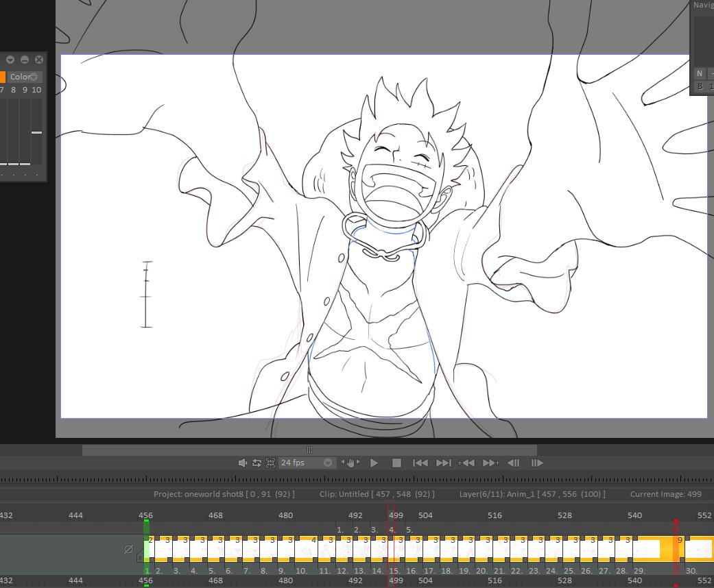The height and width of the screenshot is (588, 714).
Task: Click 'Current Image: 499' status text
Action: (666, 494)
